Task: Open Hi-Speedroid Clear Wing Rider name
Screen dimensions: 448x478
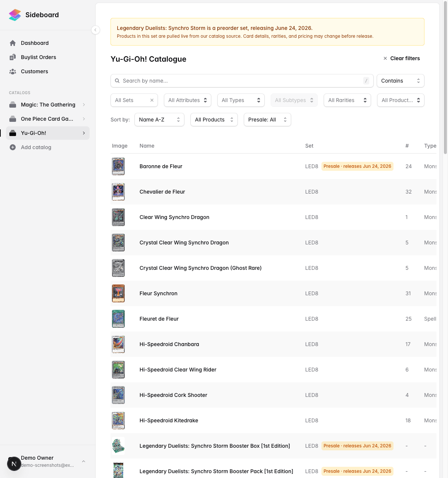Action: tap(178, 370)
